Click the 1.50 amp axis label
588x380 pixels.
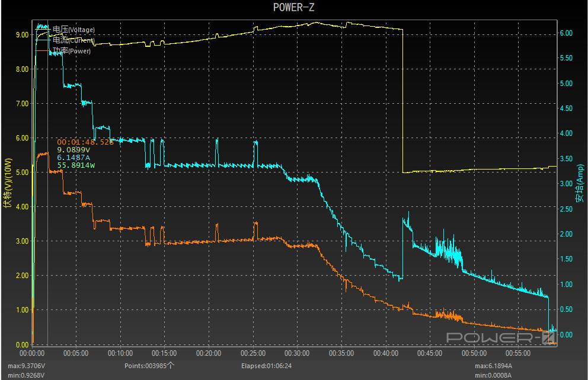click(566, 259)
